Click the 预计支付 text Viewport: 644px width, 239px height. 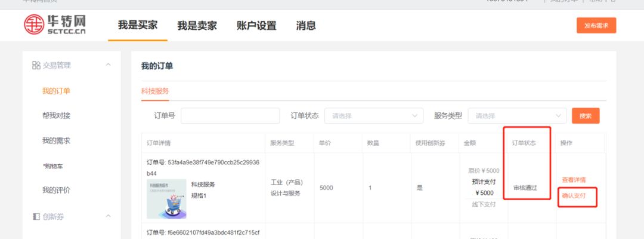484,182
